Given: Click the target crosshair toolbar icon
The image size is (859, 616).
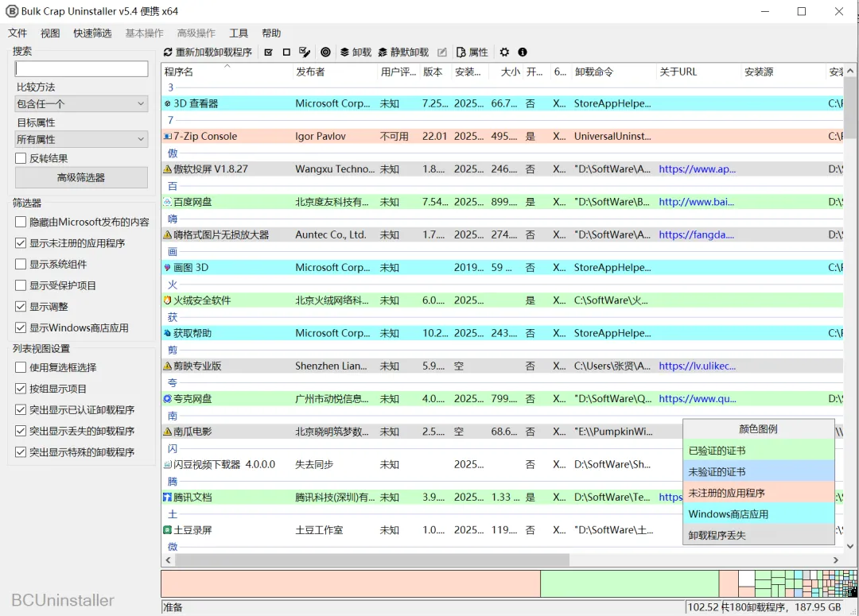Looking at the screenshot, I should [x=325, y=52].
